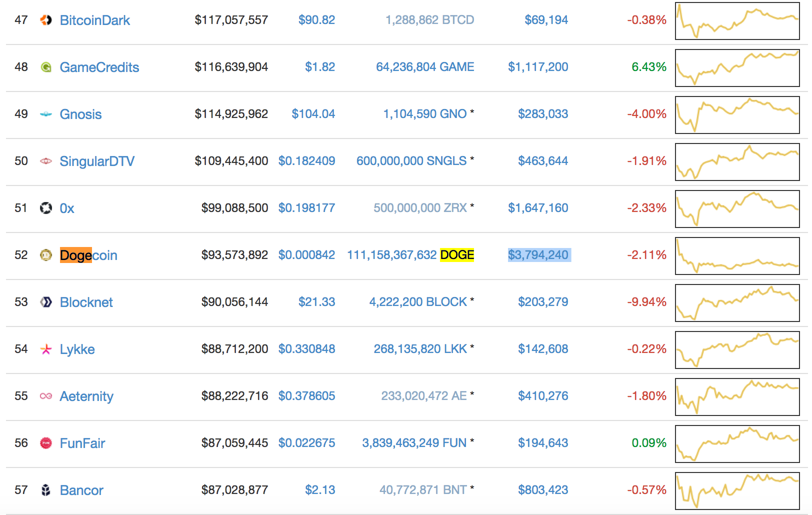Open the GameCredits 7-day price chart
Viewport: 812px width, 515px height.
pyautogui.click(x=737, y=68)
